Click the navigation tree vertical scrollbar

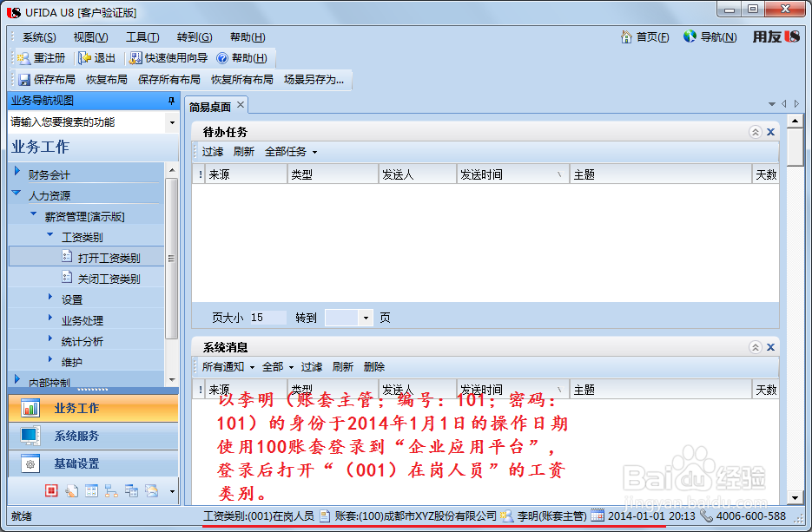point(171,259)
